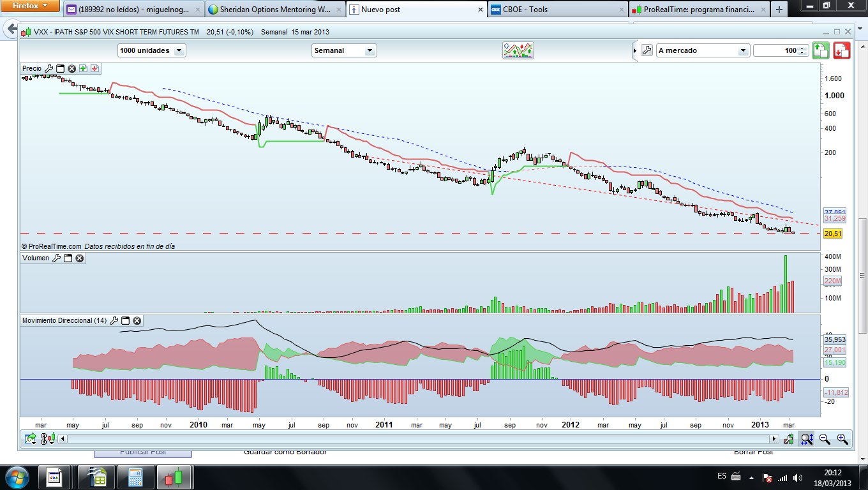This screenshot has height=490, width=868.
Task: Toggle the Precio panel maximize window icon
Action: tap(61, 68)
